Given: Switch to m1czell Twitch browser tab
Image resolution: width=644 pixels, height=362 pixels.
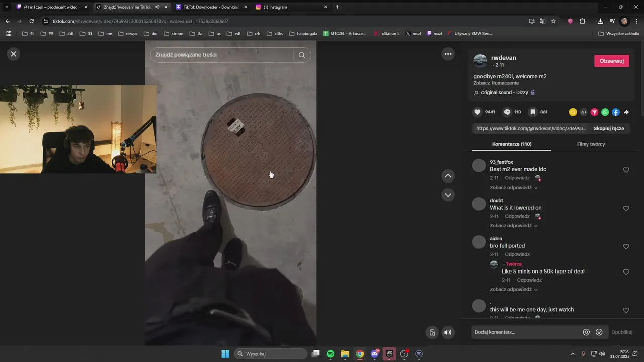Looking at the screenshot, I should coord(50,7).
